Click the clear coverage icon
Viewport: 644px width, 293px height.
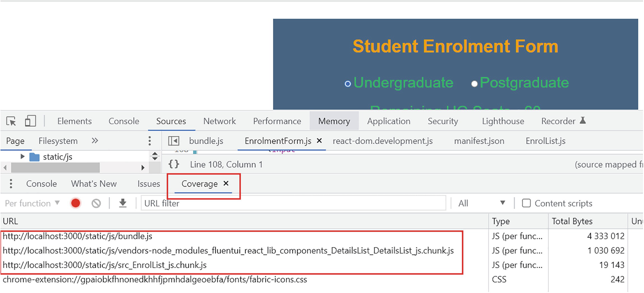[96, 203]
